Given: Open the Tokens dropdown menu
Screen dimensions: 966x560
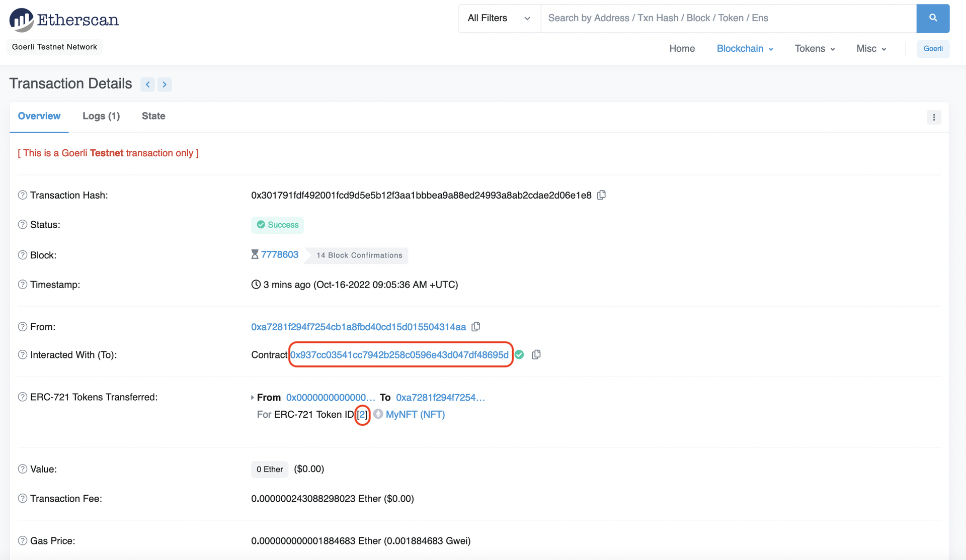Looking at the screenshot, I should click(814, 48).
